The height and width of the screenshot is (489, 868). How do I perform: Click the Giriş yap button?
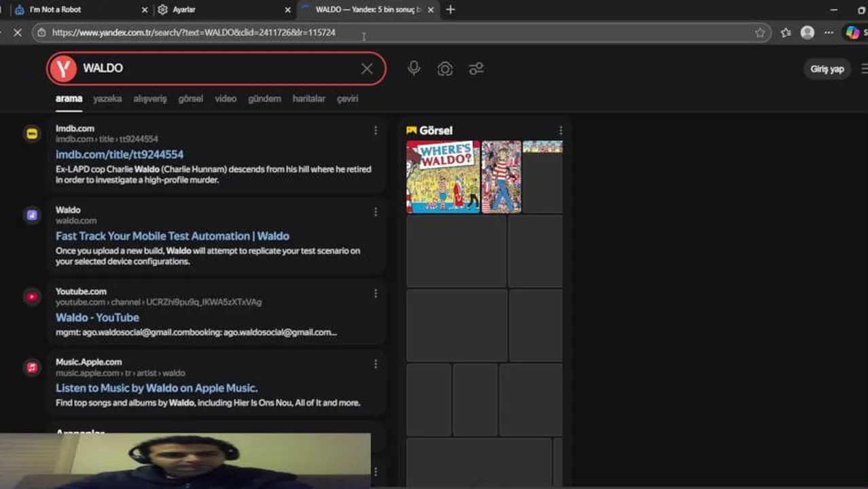tap(827, 69)
